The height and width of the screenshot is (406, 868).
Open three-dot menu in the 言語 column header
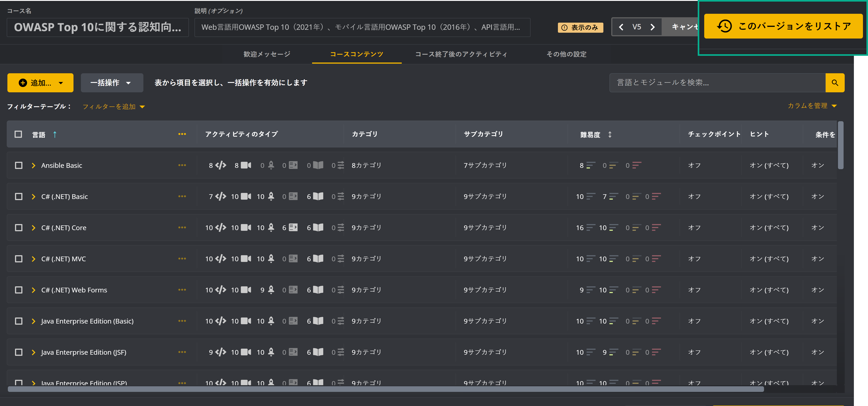coord(182,134)
